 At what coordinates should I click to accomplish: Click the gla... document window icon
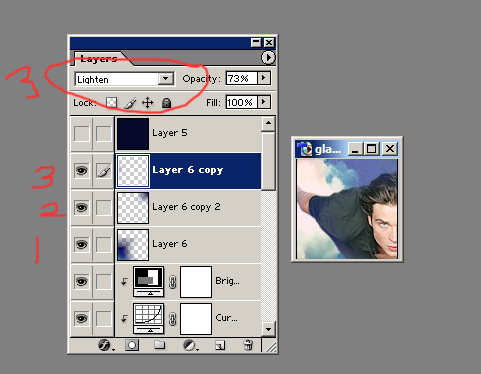pos(305,149)
